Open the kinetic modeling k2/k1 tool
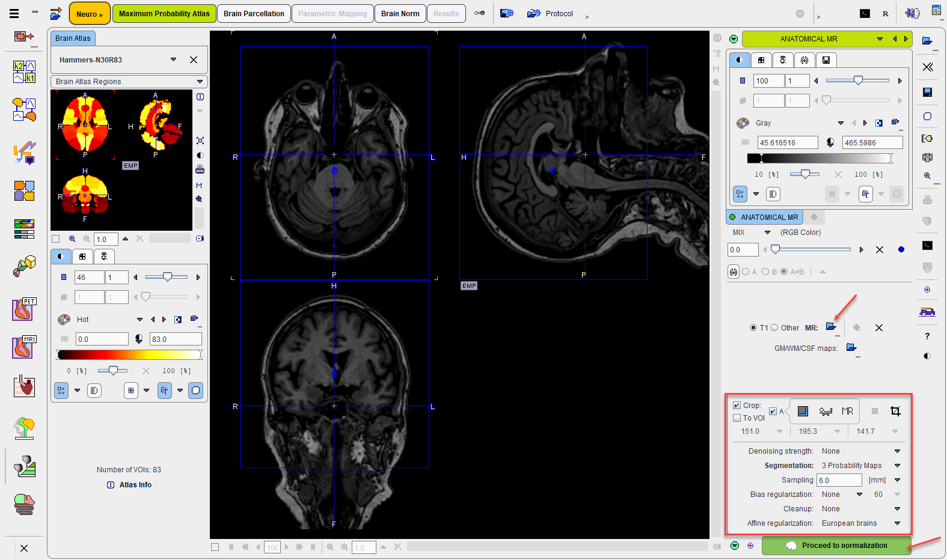This screenshot has height=560, width=947. (24, 72)
